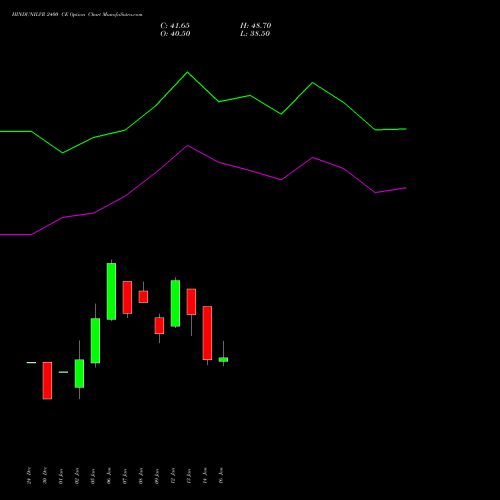Click the low value 'L: 38.50'

[x=255, y=34]
